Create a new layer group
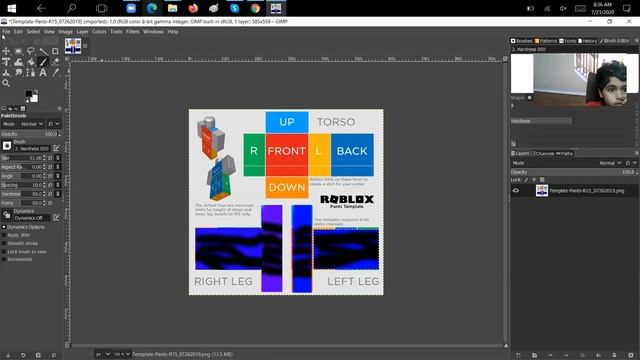This screenshot has height=360, width=640. click(534, 356)
